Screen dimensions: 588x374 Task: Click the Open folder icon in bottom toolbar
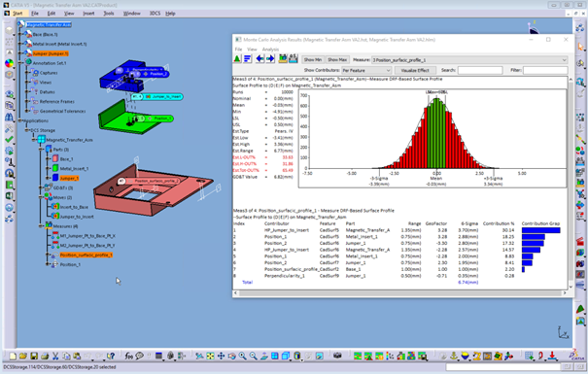(23, 356)
